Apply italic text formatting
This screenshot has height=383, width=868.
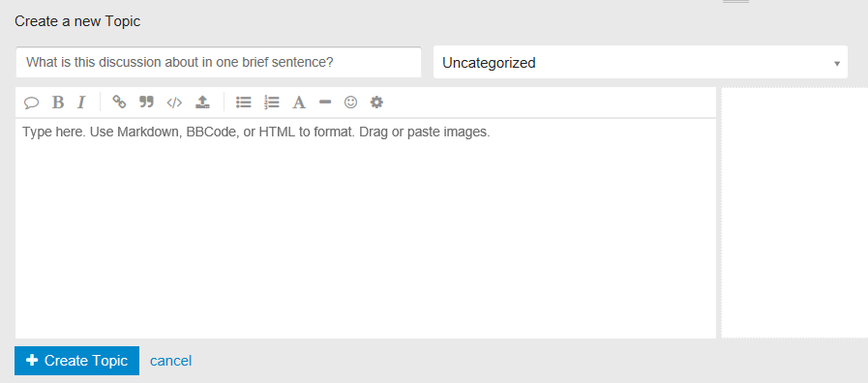(x=81, y=103)
